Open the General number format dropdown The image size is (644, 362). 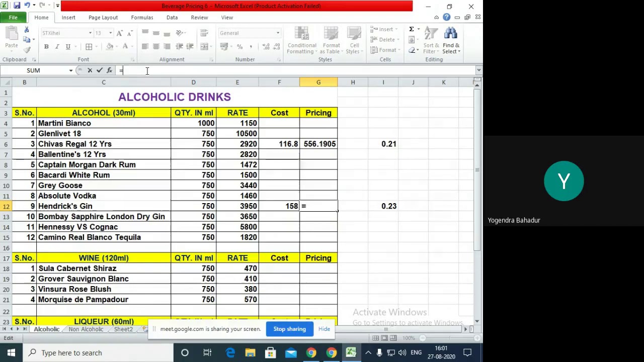(278, 33)
